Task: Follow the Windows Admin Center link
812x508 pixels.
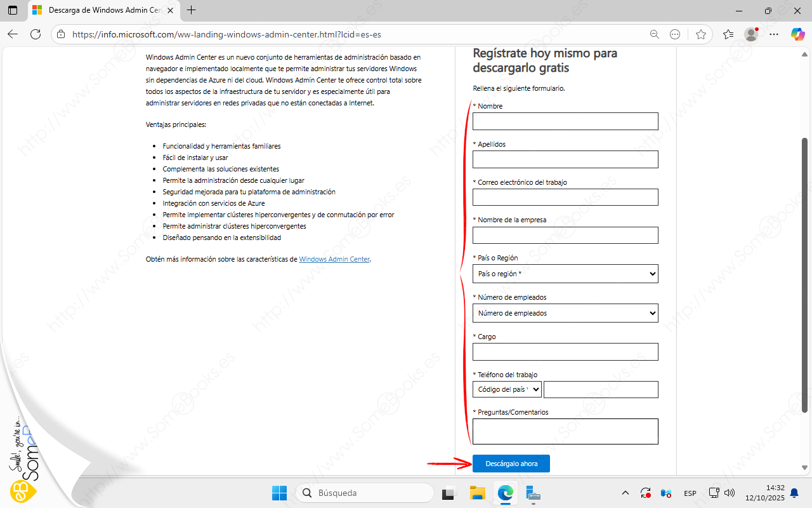Action: coord(334,259)
